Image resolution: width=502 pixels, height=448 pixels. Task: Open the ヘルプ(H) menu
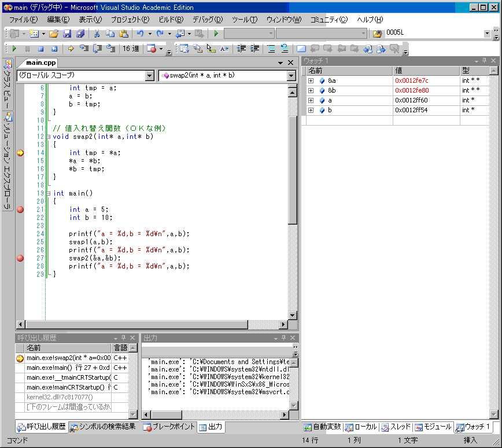tap(370, 20)
